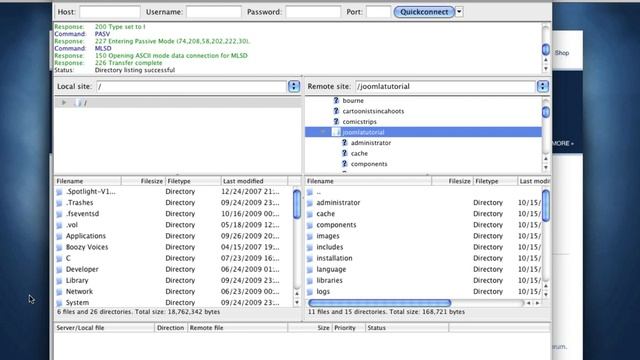Screen dimensions: 640x360
Task: Click the remote tree scrollbar thumb
Action: coord(546,112)
